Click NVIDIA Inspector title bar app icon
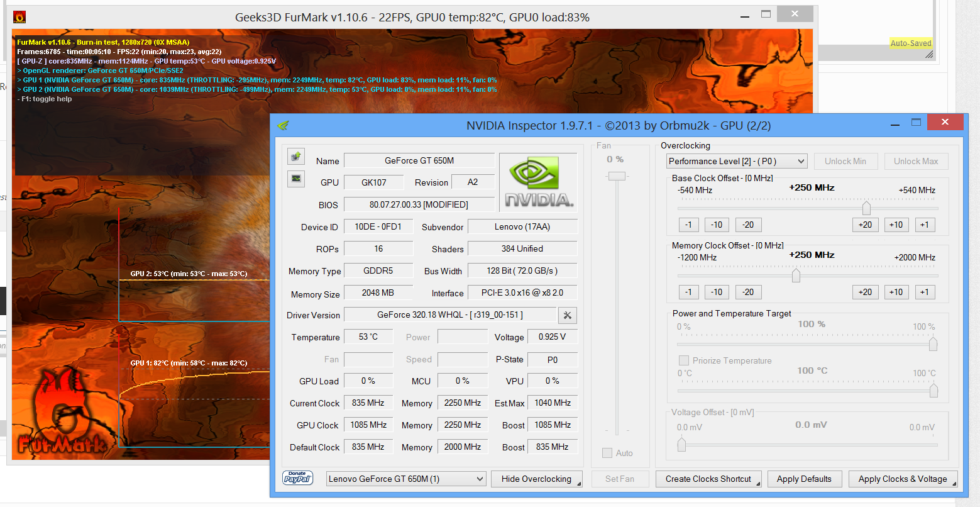Viewport: 980px width, 507px height. pos(283,125)
